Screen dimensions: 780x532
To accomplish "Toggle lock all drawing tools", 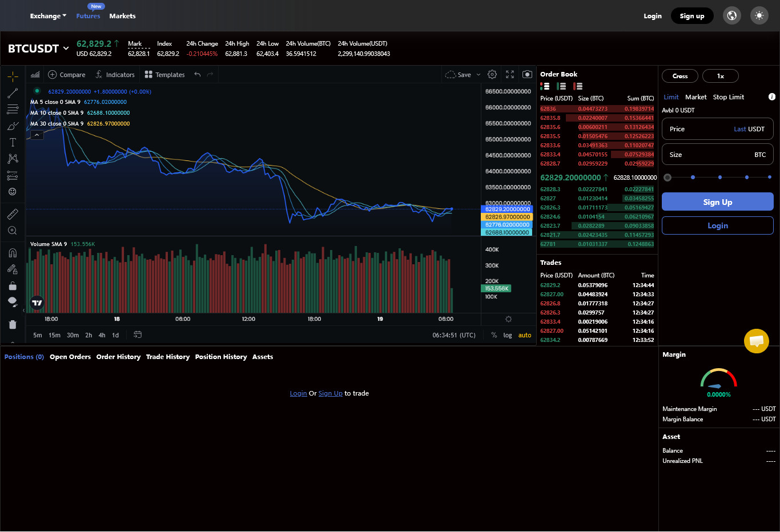I will pyautogui.click(x=13, y=285).
